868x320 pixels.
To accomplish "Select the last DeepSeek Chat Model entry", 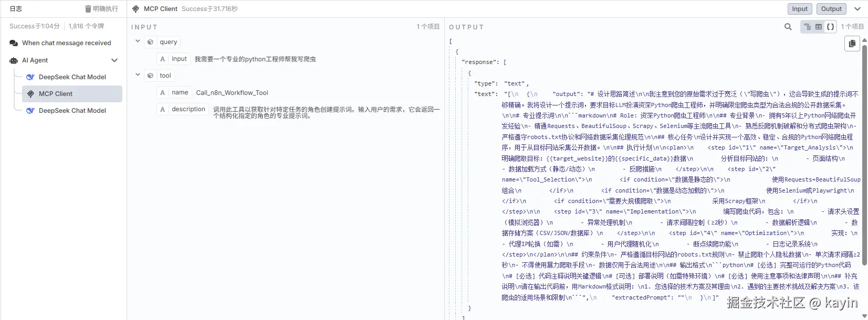I will tap(72, 111).
